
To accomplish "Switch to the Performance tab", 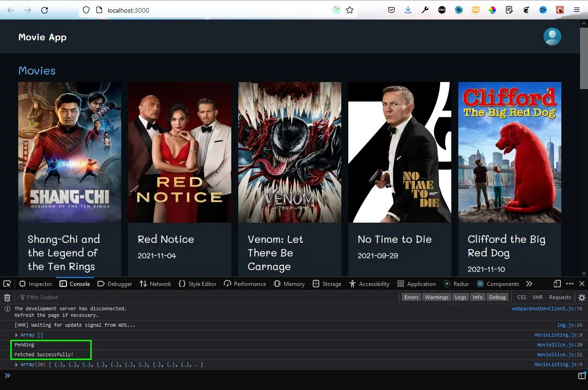I will pos(245,284).
